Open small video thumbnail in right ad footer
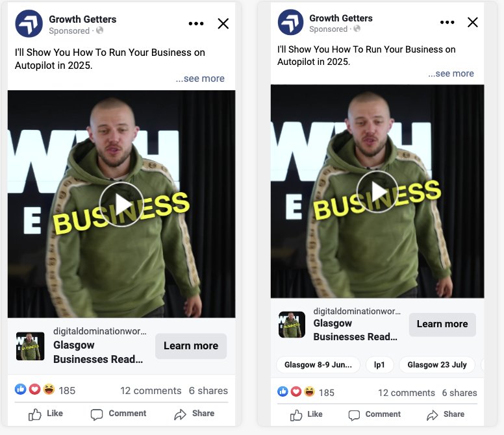 [292, 325]
